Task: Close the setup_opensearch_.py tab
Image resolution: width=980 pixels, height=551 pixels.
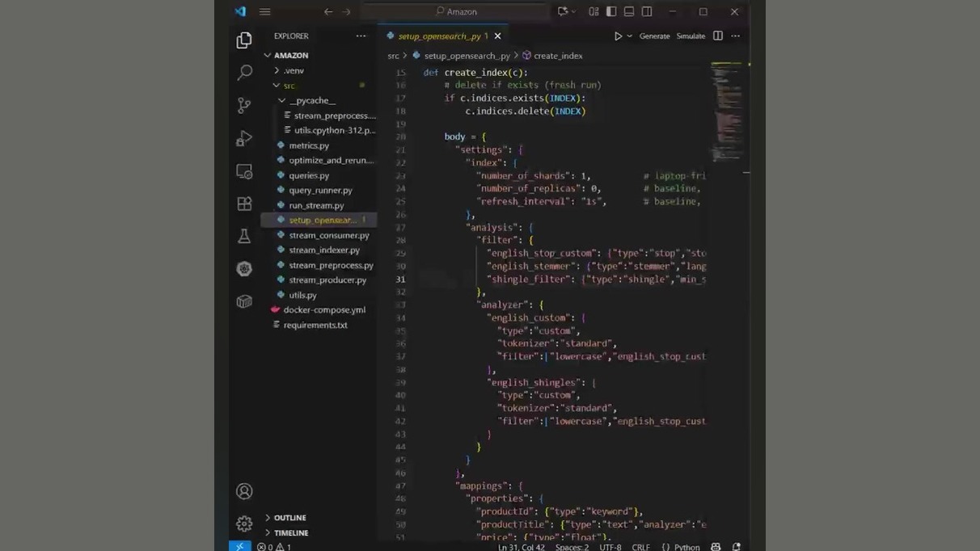Action: [x=497, y=36]
